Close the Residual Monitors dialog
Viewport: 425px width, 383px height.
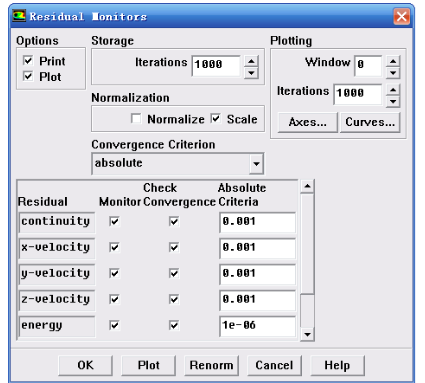click(401, 16)
